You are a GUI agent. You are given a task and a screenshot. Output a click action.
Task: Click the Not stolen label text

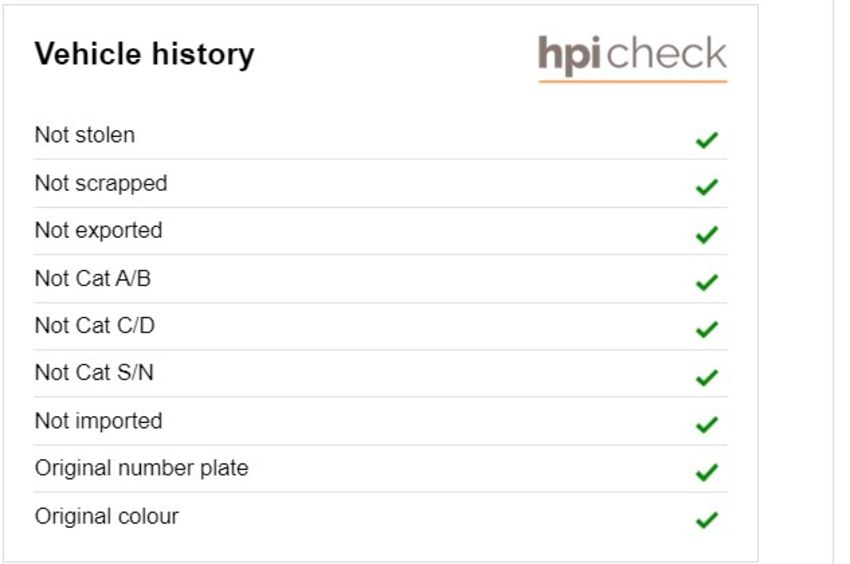click(85, 134)
